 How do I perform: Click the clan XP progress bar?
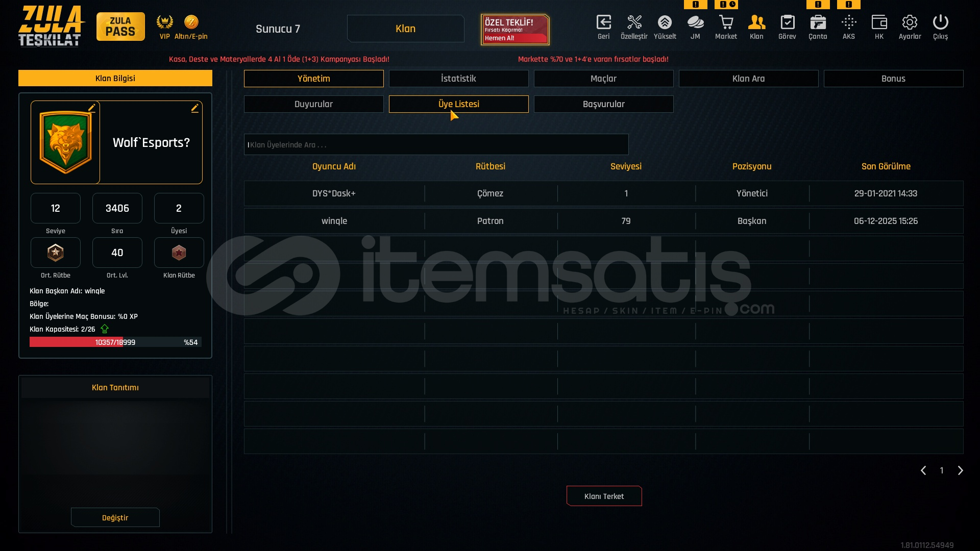[x=115, y=342]
